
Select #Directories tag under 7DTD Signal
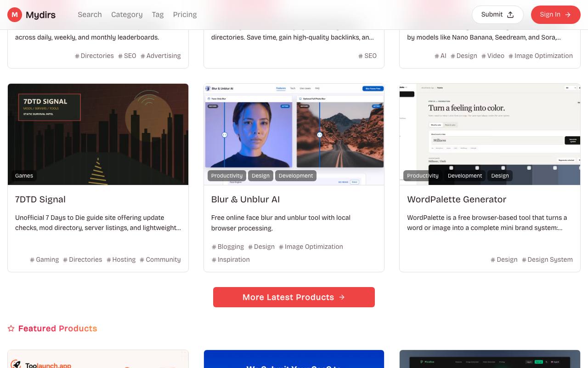(x=83, y=259)
